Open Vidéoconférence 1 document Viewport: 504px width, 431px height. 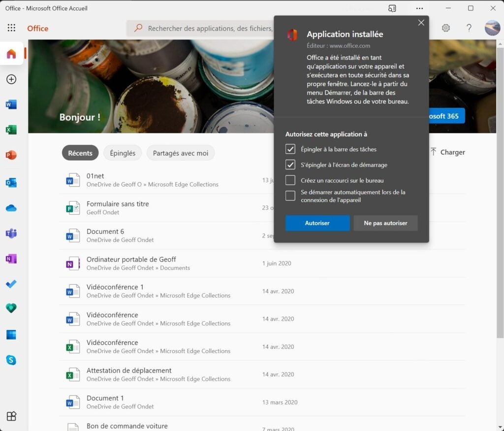(x=115, y=287)
